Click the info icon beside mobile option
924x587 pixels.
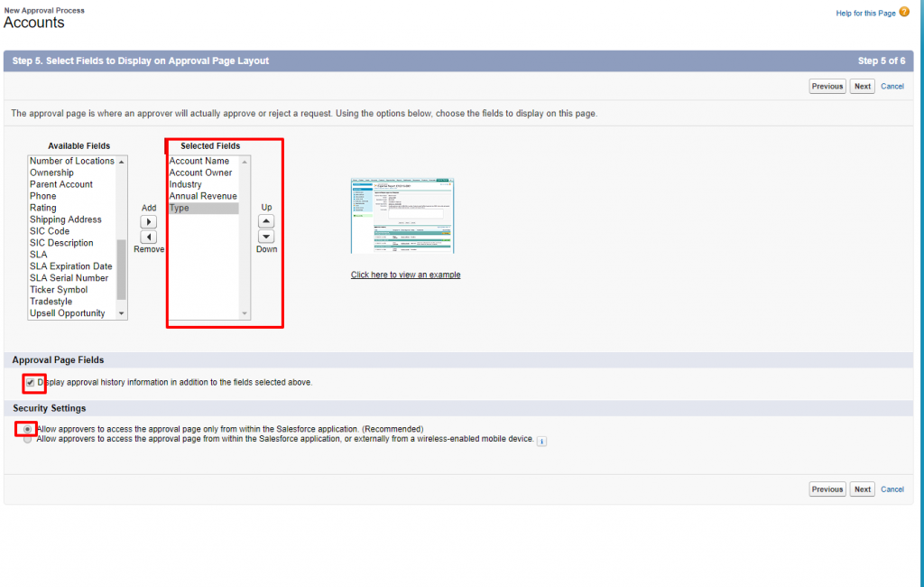click(x=541, y=441)
